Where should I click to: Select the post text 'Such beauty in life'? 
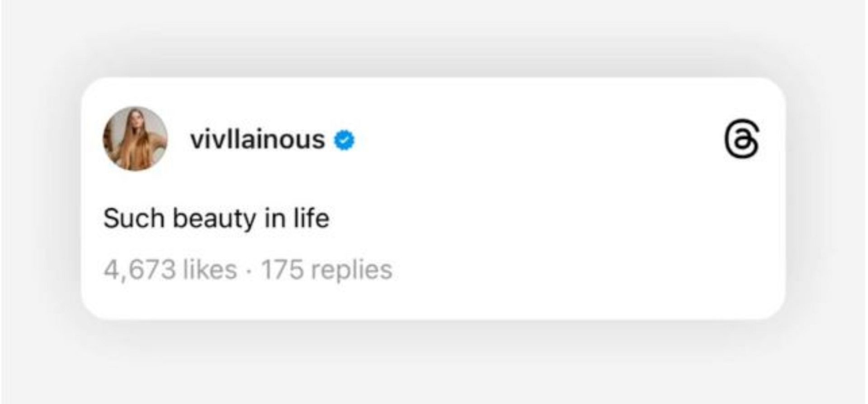point(216,219)
